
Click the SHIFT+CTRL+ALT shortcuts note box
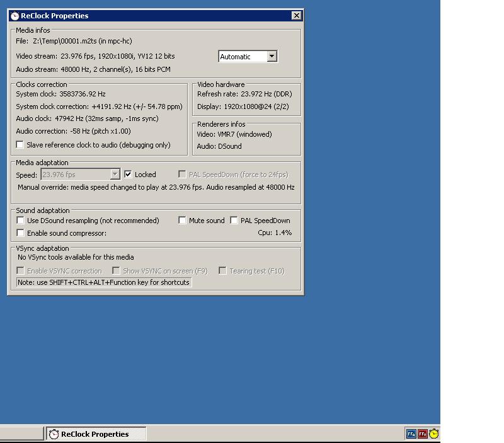click(104, 282)
